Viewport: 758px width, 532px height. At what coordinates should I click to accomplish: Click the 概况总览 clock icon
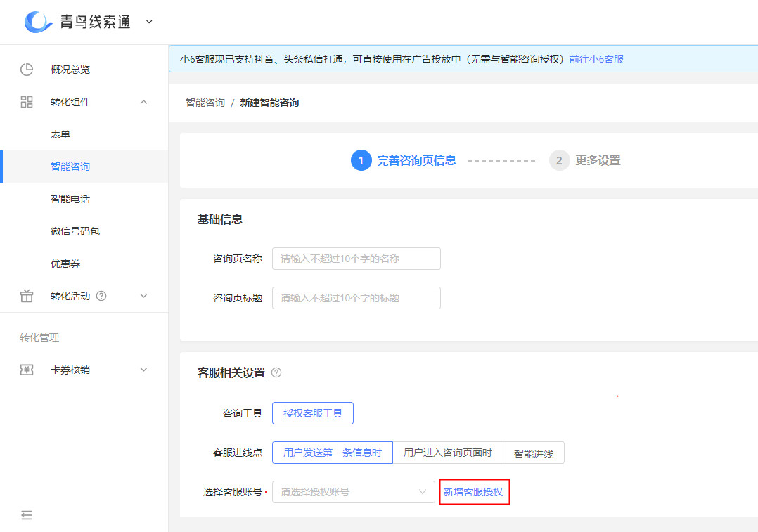pyautogui.click(x=27, y=70)
